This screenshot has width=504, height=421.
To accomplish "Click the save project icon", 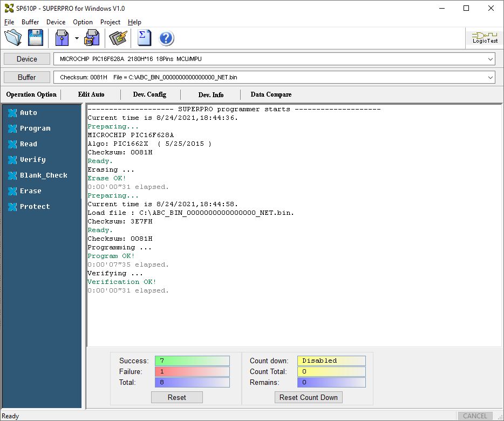I will [92, 38].
